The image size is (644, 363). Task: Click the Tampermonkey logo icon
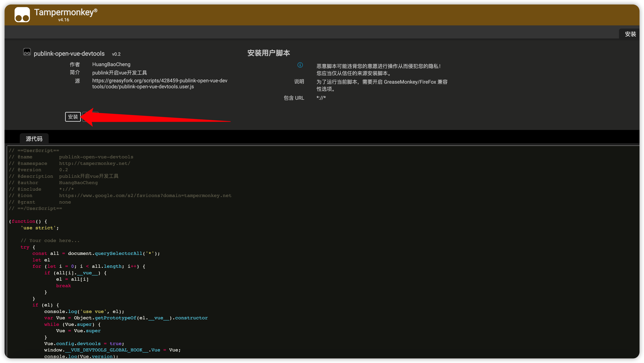(22, 15)
